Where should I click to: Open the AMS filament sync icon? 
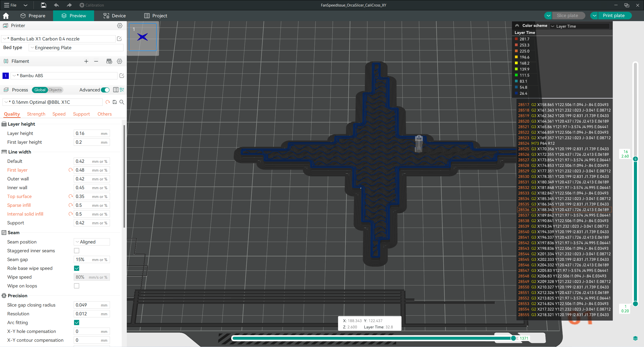[x=109, y=61]
